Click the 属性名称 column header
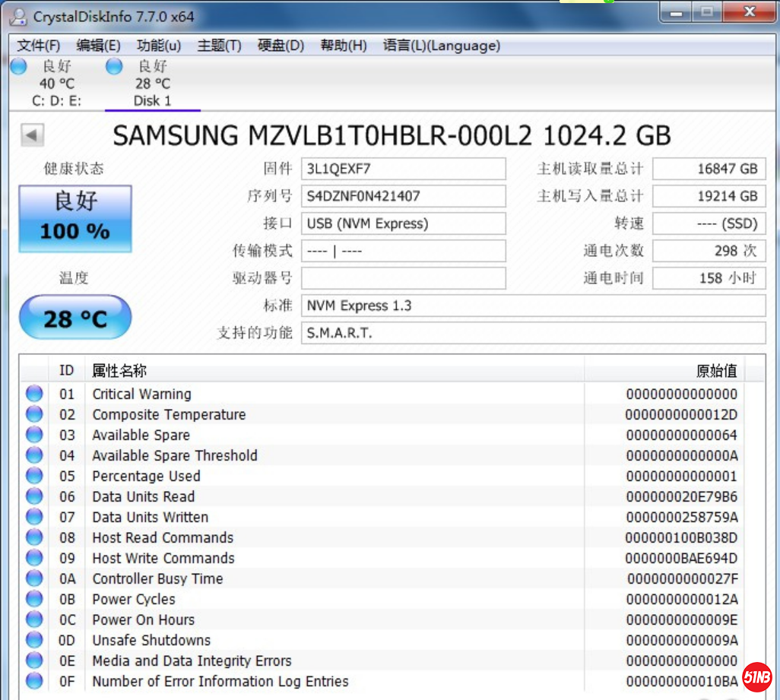The image size is (780, 700). tap(119, 370)
